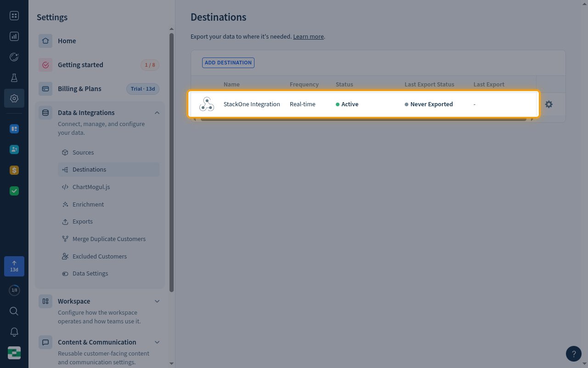
Task: Open Merge Duplicate Customers
Action: [x=108, y=239]
